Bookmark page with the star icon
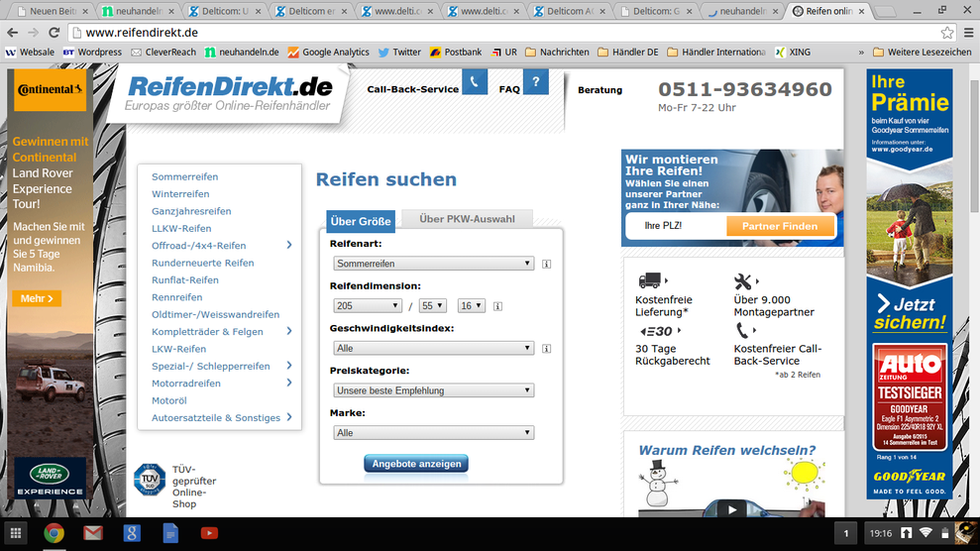980x551 pixels. click(947, 33)
